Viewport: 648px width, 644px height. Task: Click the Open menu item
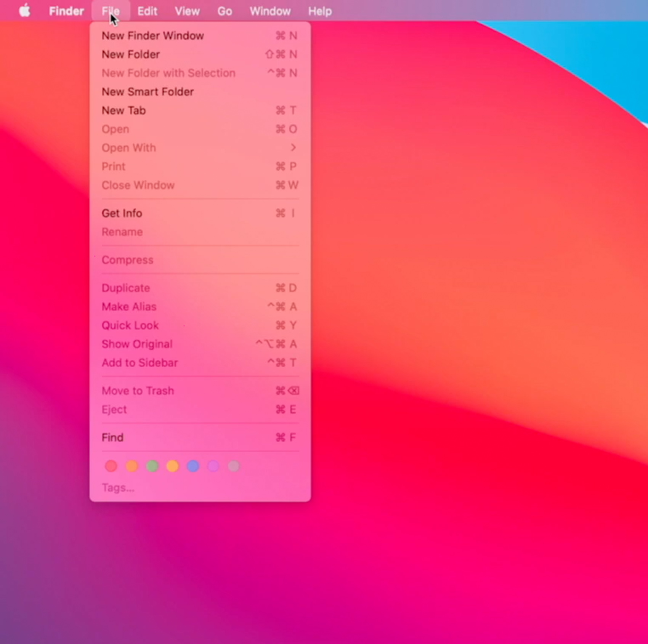tap(200, 129)
